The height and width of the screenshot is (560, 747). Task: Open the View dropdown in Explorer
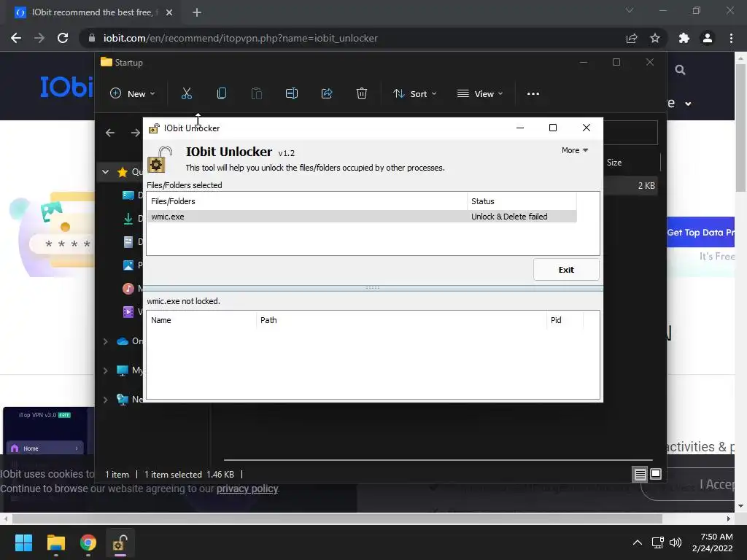(x=480, y=94)
